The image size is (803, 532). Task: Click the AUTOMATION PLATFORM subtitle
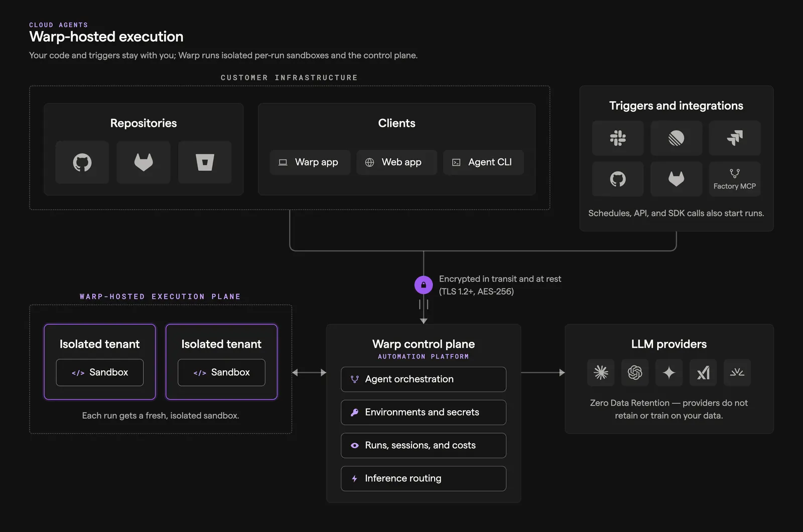[424, 357]
